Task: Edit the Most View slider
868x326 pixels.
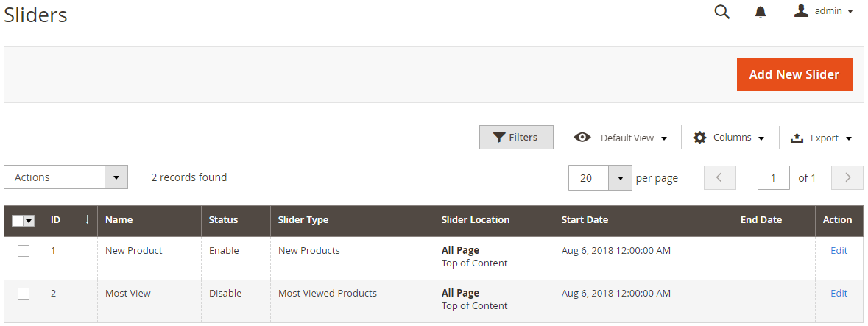Action: 839,293
